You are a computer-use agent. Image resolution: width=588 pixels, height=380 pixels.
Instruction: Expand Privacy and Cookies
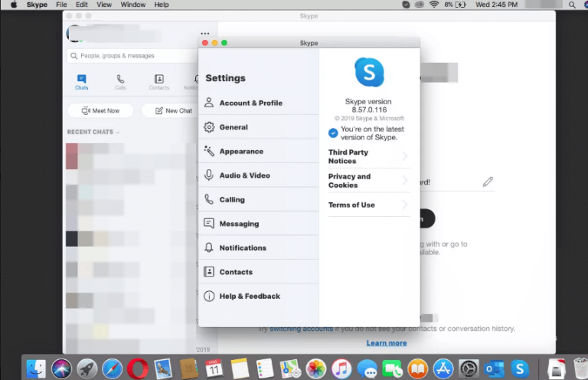(x=369, y=181)
